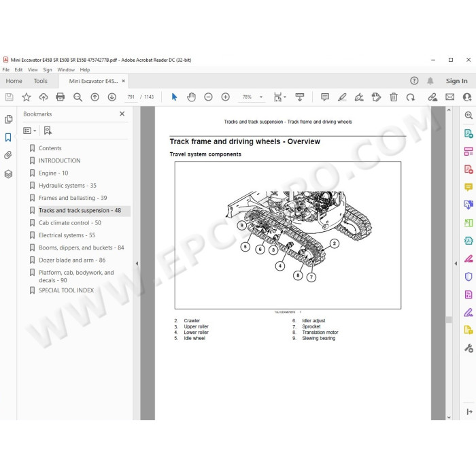Open bookmark options menu dropdown

(x=30, y=131)
